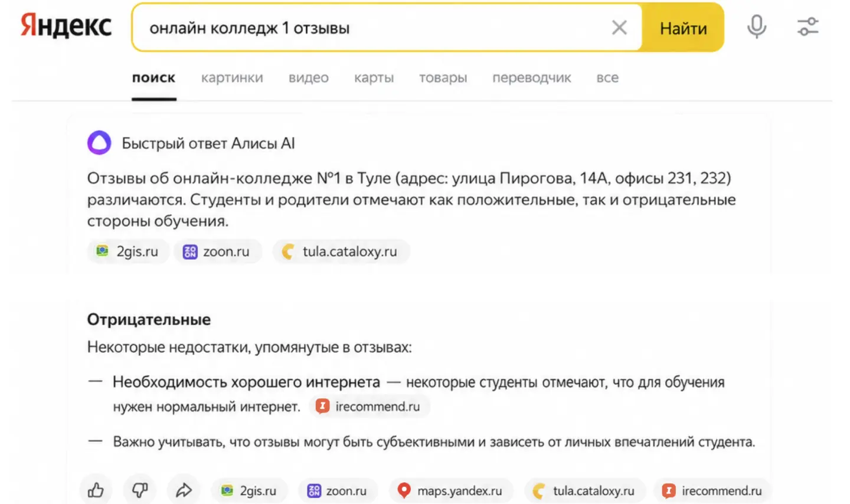Open the все tab

coord(607,78)
